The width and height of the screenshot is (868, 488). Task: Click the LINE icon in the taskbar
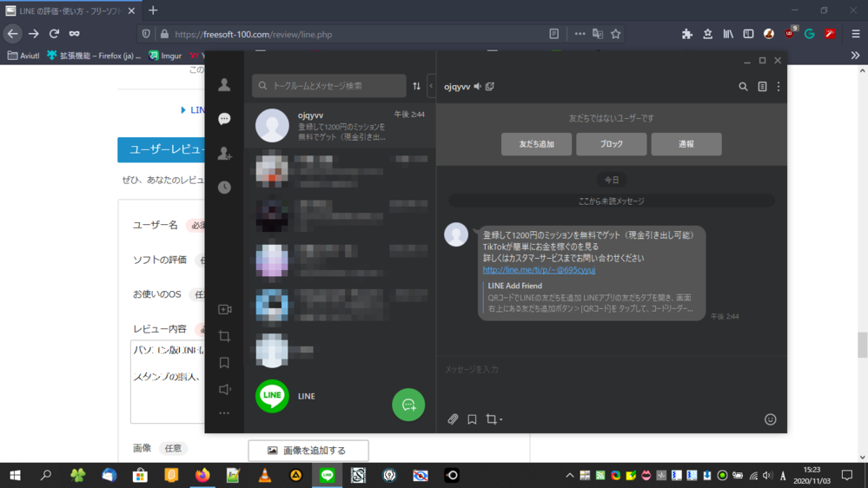(328, 475)
